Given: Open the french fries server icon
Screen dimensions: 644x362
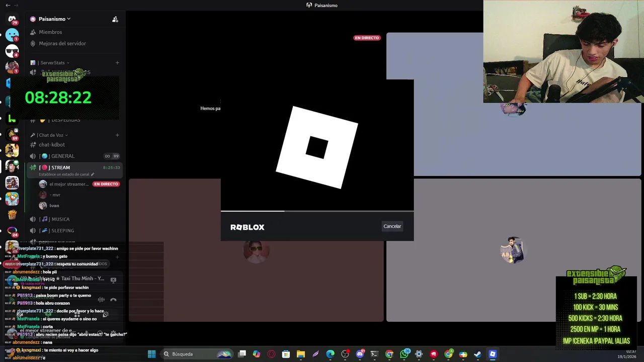Looking at the screenshot, I should [x=12, y=215].
